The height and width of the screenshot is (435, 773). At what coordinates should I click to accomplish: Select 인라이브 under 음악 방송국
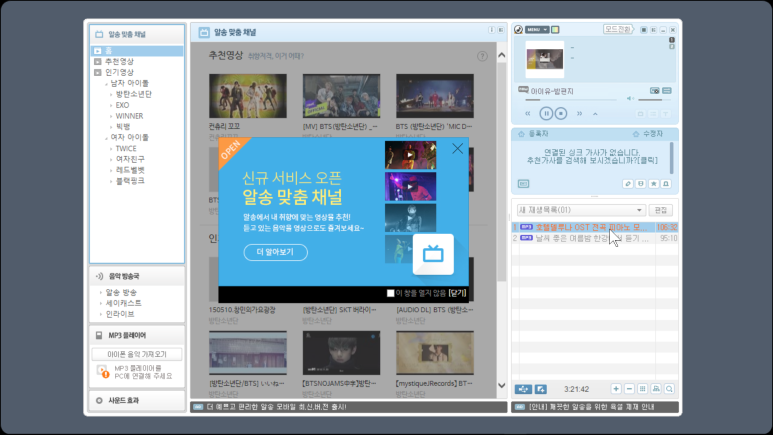(x=120, y=314)
